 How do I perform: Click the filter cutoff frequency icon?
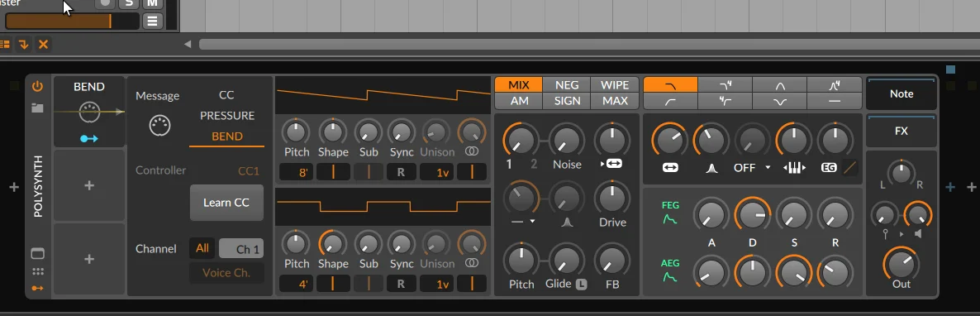[x=670, y=168]
